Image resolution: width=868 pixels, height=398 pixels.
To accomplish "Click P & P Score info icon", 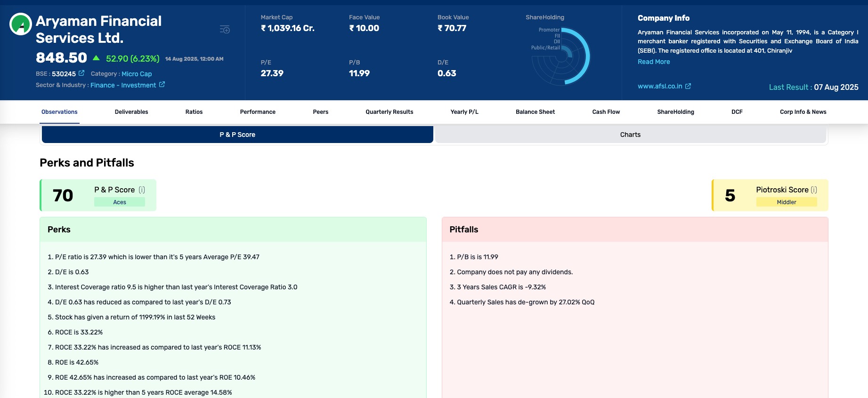I will (142, 190).
